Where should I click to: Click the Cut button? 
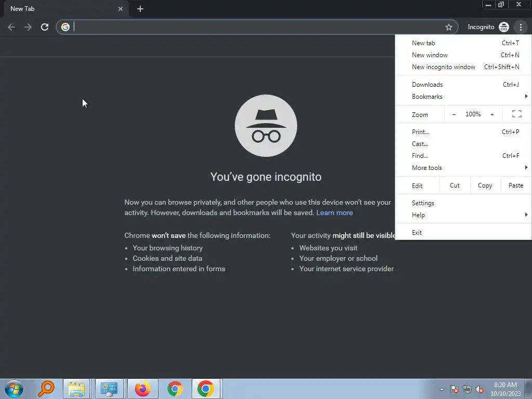[455, 185]
